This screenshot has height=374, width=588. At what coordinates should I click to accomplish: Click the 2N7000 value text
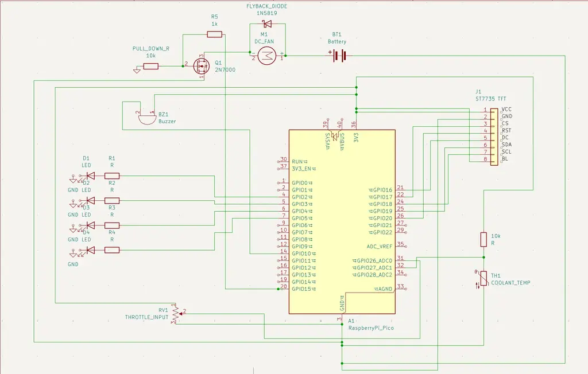[x=225, y=70]
